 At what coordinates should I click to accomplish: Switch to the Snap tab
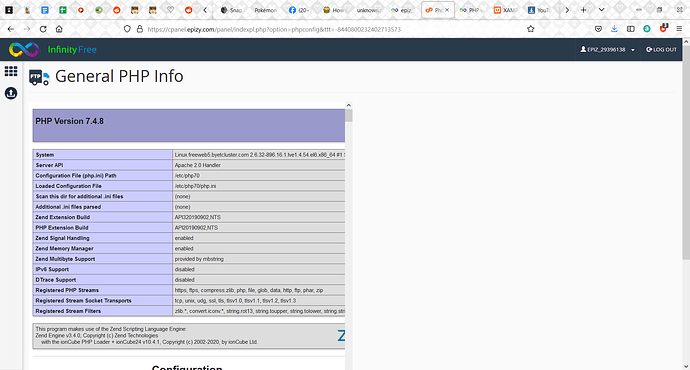click(232, 10)
